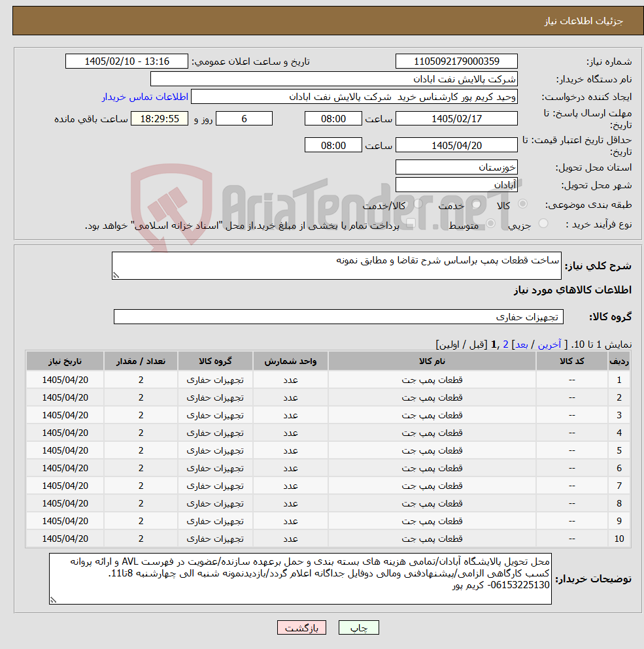
Task: Click the گروه کالا field تجهیزات حفاری
Action: point(339,316)
